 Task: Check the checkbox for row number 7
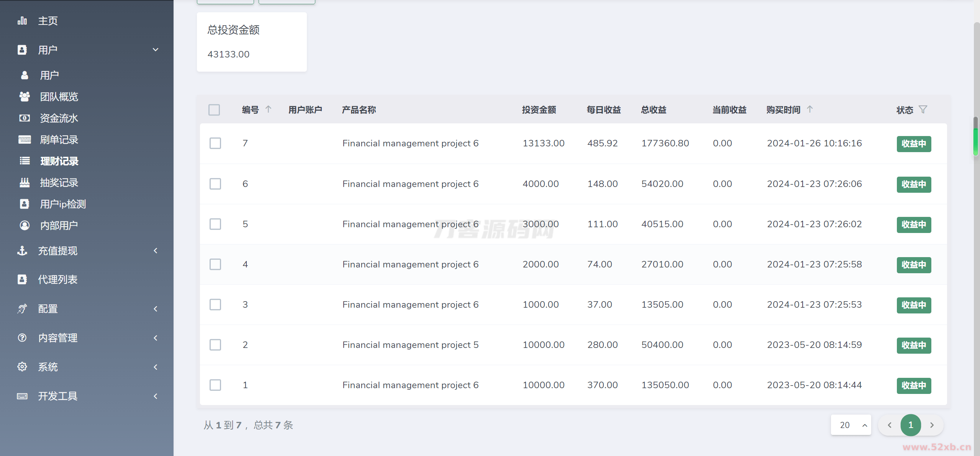click(x=215, y=143)
